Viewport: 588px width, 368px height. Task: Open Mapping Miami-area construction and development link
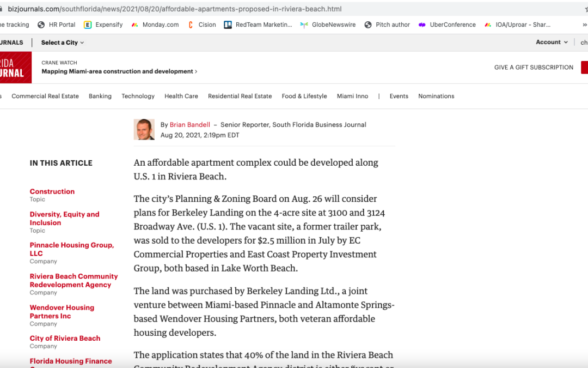tap(119, 71)
